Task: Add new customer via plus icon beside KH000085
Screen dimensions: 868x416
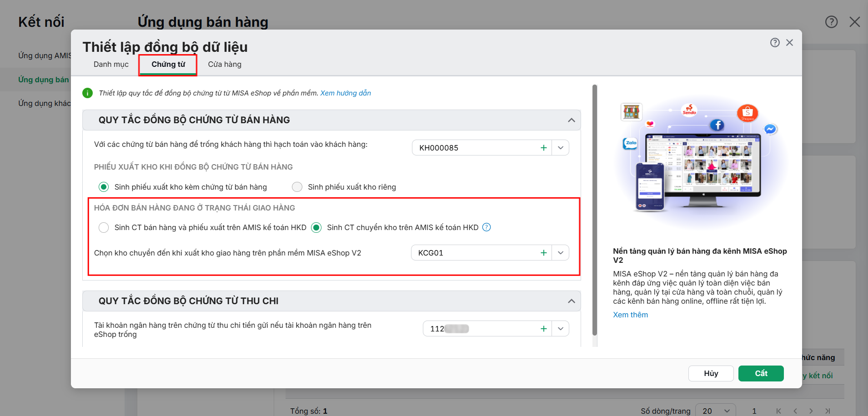Action: click(x=543, y=148)
